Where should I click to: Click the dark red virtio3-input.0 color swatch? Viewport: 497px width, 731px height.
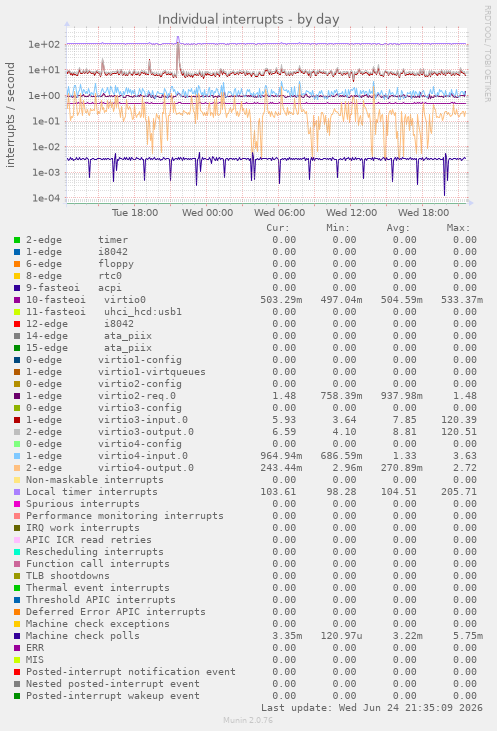[17, 420]
